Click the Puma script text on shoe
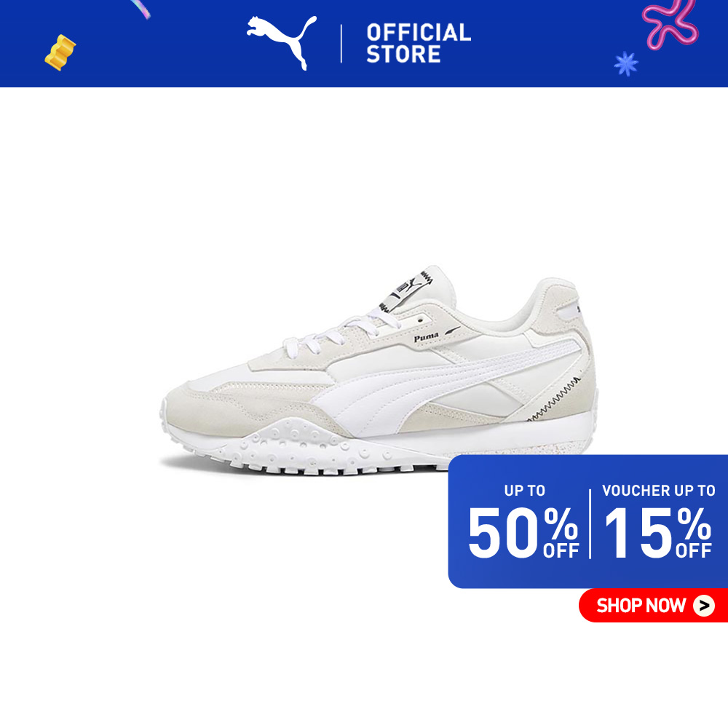Viewport: 728px width, 728px height. pyautogui.click(x=426, y=337)
